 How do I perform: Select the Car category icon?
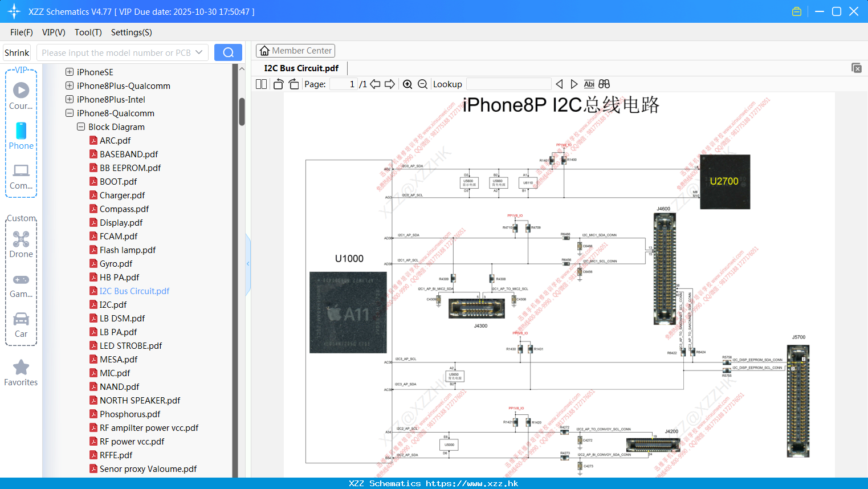tap(21, 325)
